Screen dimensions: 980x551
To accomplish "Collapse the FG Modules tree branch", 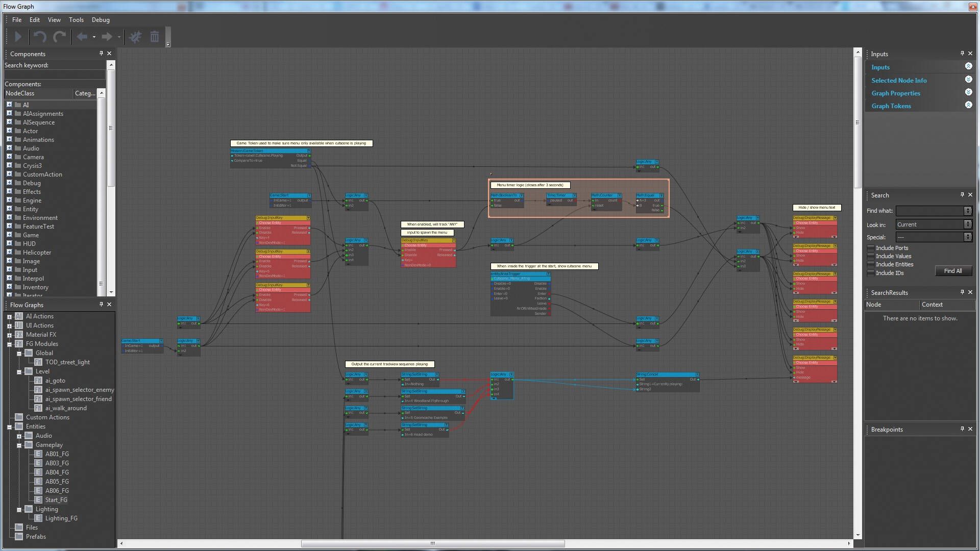I will coord(9,343).
